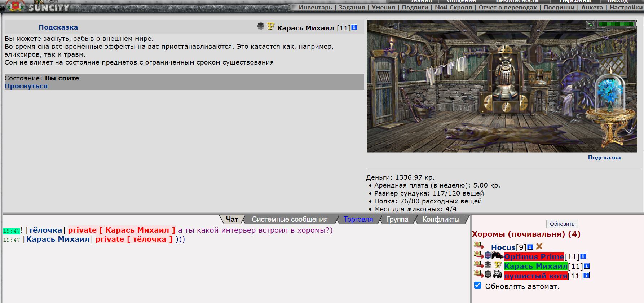Open the Группа tab
Image resolution: width=644 pixels, height=303 pixels.
pyautogui.click(x=397, y=219)
